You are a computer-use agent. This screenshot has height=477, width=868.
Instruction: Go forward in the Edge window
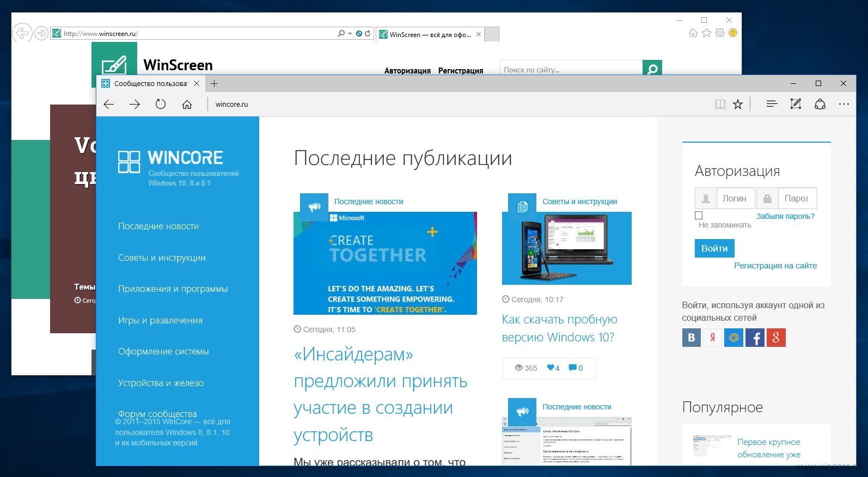click(135, 104)
